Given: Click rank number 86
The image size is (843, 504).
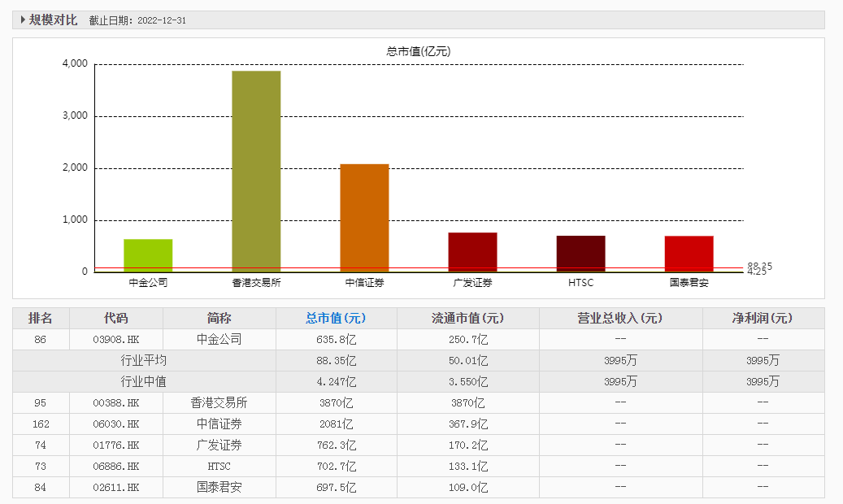Looking at the screenshot, I should click(41, 340).
